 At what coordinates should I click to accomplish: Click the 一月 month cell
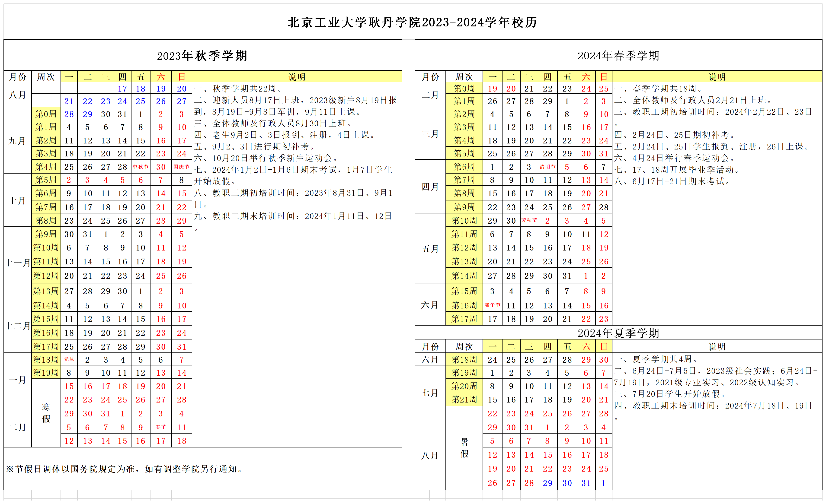pyautogui.click(x=17, y=379)
